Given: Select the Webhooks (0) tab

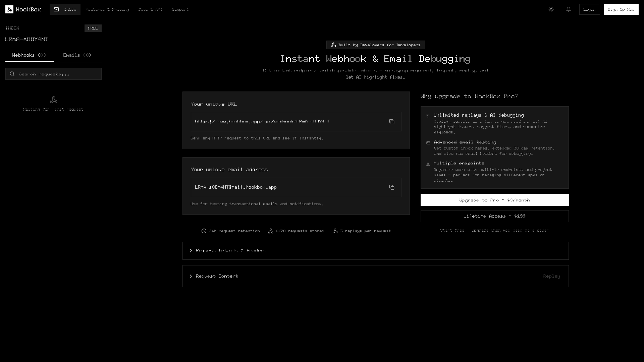Looking at the screenshot, I should (29, 55).
